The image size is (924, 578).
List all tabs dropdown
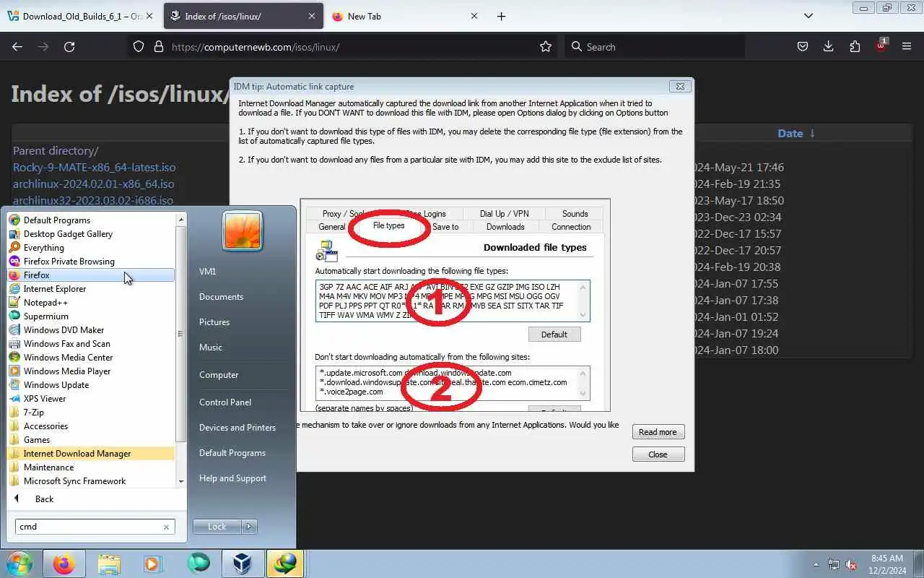(x=808, y=16)
